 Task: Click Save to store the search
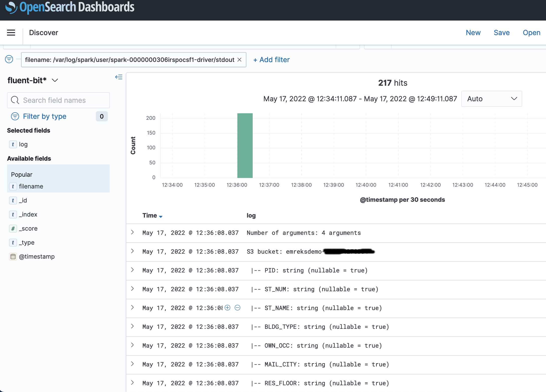coord(501,33)
